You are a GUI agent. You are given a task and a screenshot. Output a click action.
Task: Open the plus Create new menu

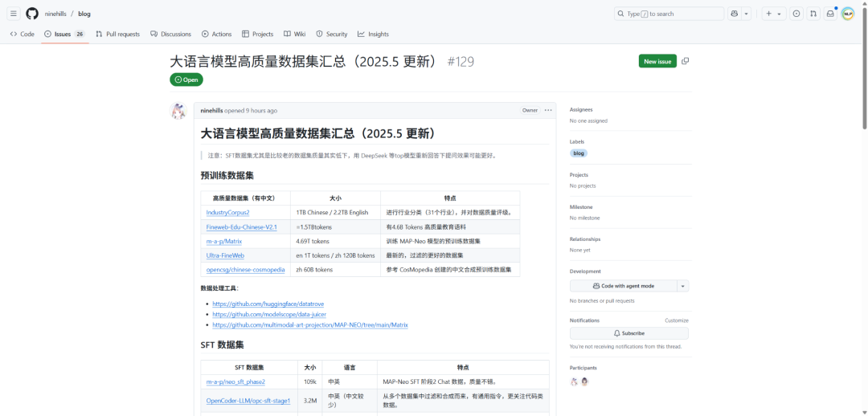pyautogui.click(x=774, y=14)
